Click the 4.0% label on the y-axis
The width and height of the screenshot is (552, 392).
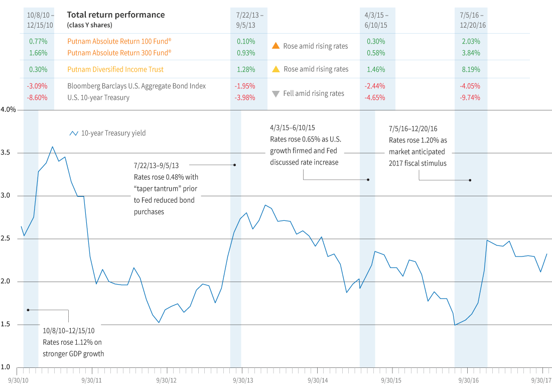click(10, 109)
